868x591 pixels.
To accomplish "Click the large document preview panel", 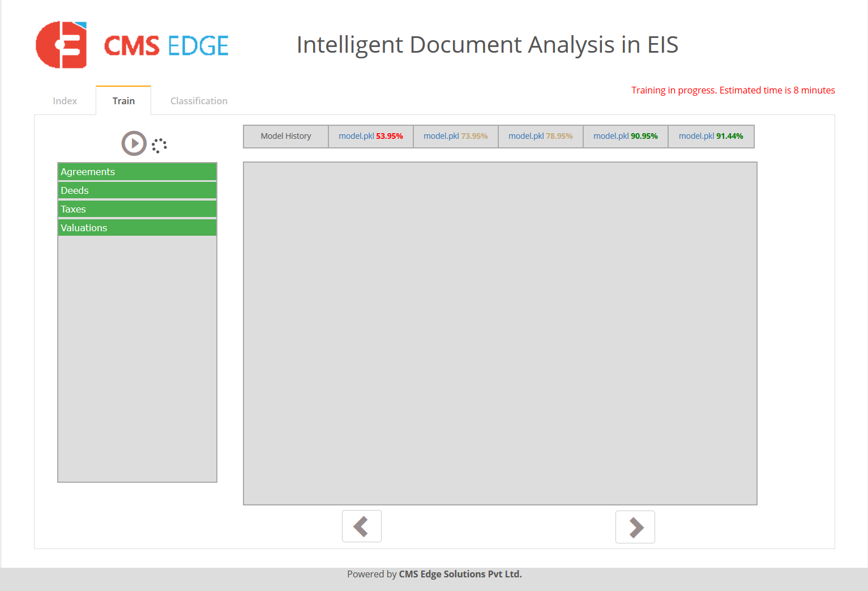I will pos(500,333).
